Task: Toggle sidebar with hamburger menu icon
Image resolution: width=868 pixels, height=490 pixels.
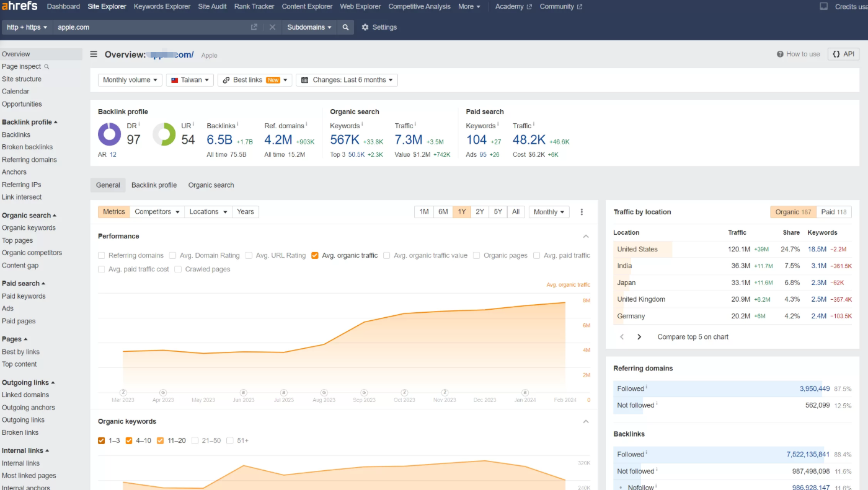Action: tap(94, 55)
